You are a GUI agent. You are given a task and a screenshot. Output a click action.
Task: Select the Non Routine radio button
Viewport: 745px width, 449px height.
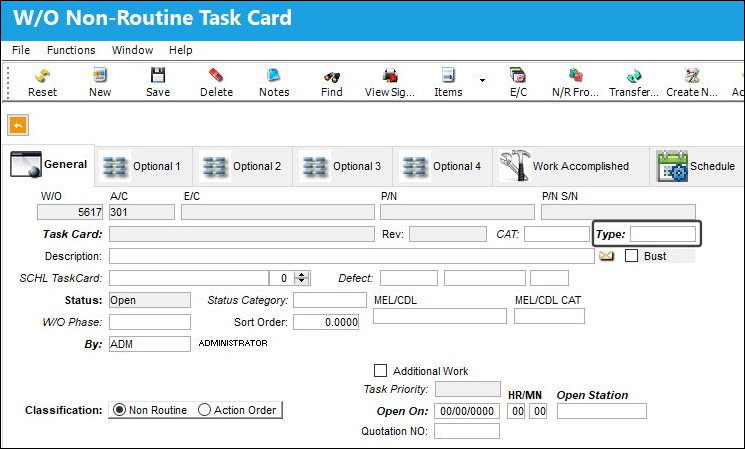pyautogui.click(x=119, y=410)
